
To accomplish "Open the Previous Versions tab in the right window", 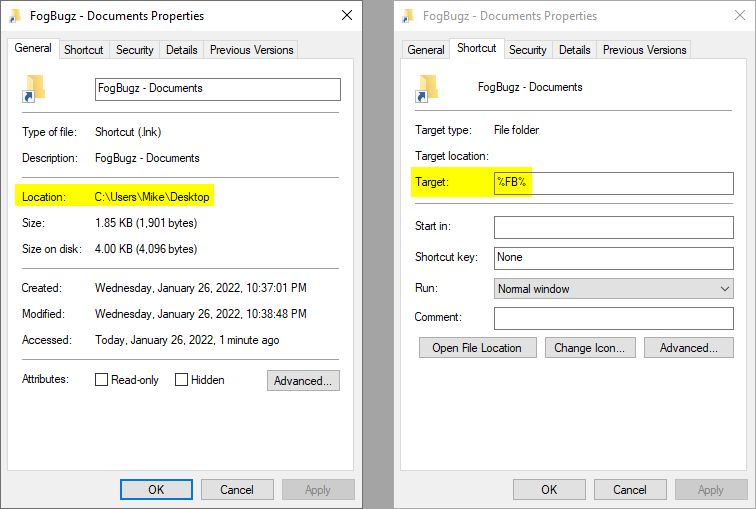I will coord(644,50).
